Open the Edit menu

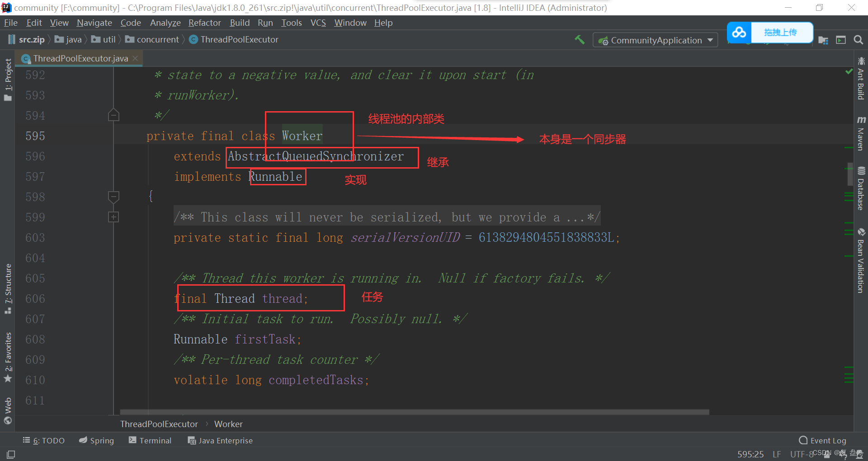pyautogui.click(x=34, y=23)
